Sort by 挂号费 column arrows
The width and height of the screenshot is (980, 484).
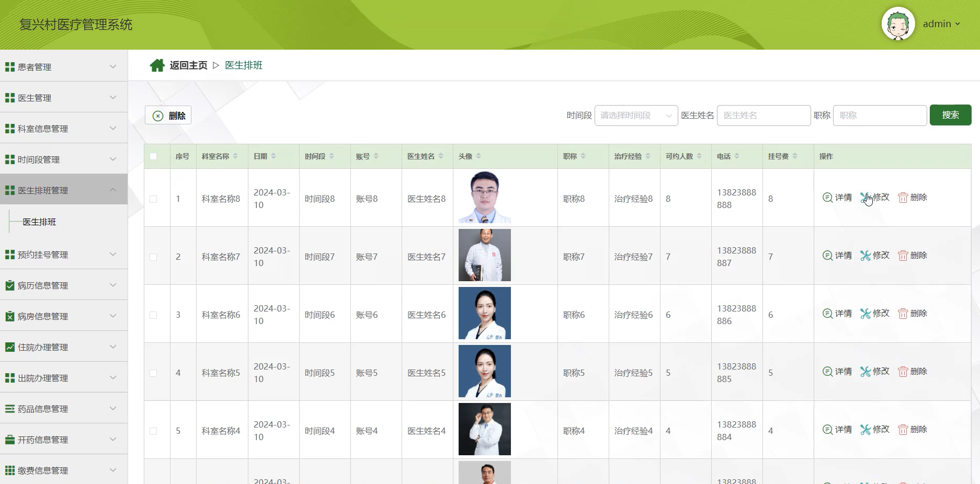[795, 156]
